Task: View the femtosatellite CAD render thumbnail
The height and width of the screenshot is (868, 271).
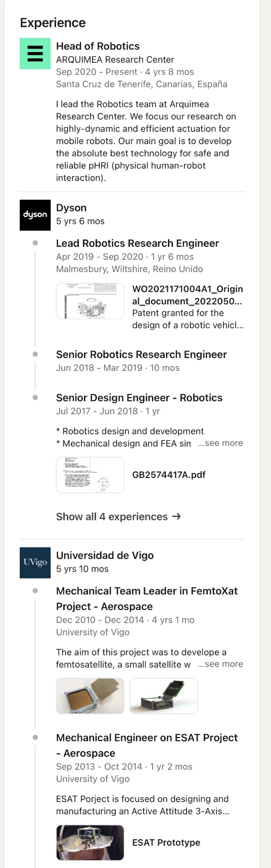Action: [164, 696]
